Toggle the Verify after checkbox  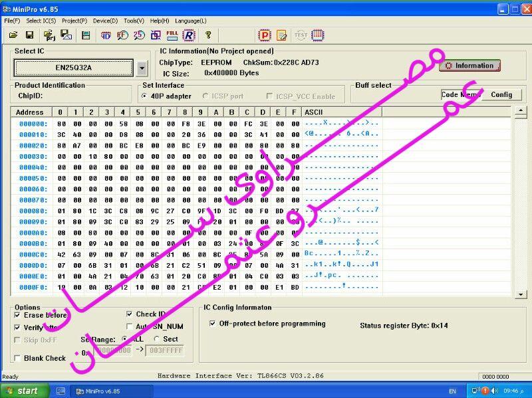[x=17, y=328]
